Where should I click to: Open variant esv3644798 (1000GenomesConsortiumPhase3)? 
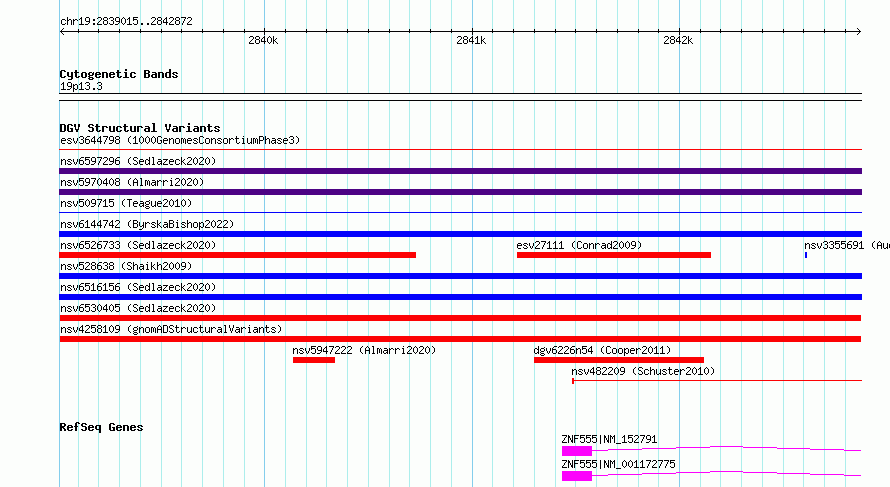pos(180,140)
